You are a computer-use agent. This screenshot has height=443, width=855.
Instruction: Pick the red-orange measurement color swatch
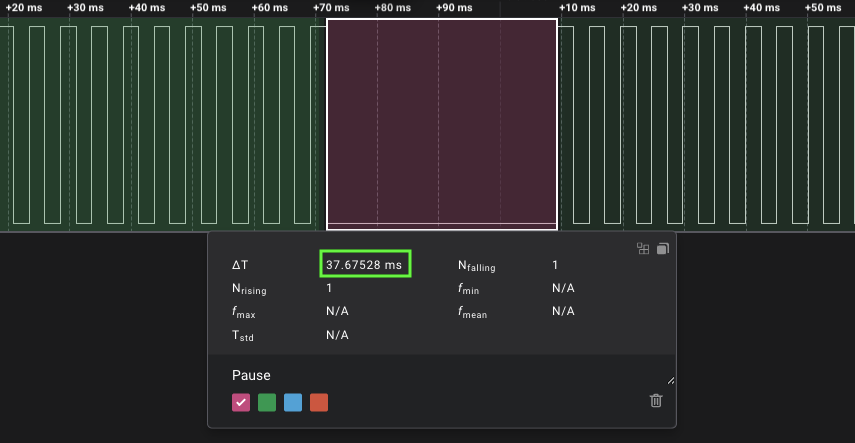pyautogui.click(x=319, y=403)
